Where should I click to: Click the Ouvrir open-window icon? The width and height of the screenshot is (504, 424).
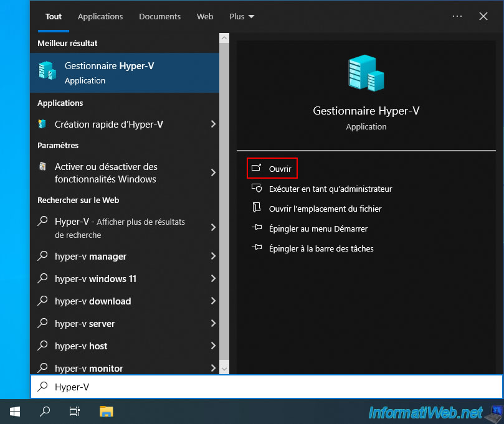[256, 167]
